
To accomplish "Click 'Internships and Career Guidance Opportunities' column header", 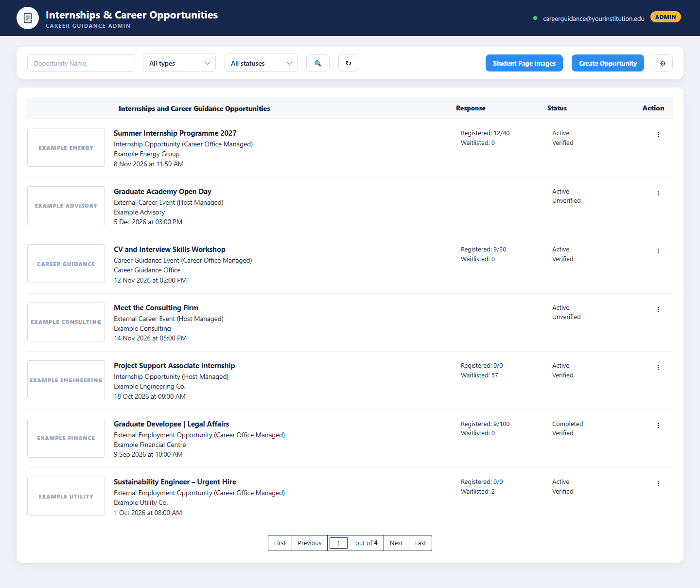I will [194, 108].
